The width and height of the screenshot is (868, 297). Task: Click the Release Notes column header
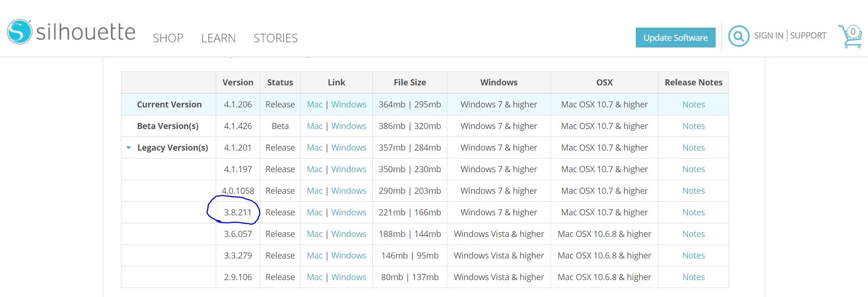(x=694, y=83)
